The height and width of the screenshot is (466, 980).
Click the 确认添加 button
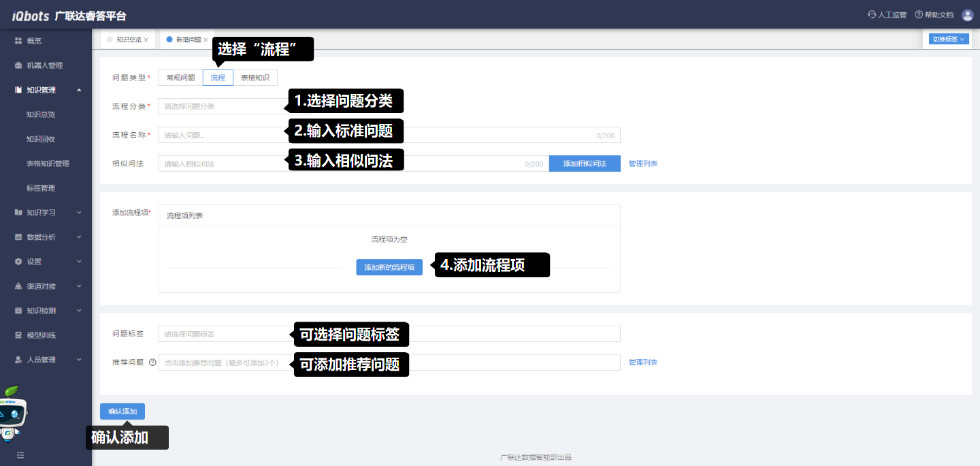(122, 411)
